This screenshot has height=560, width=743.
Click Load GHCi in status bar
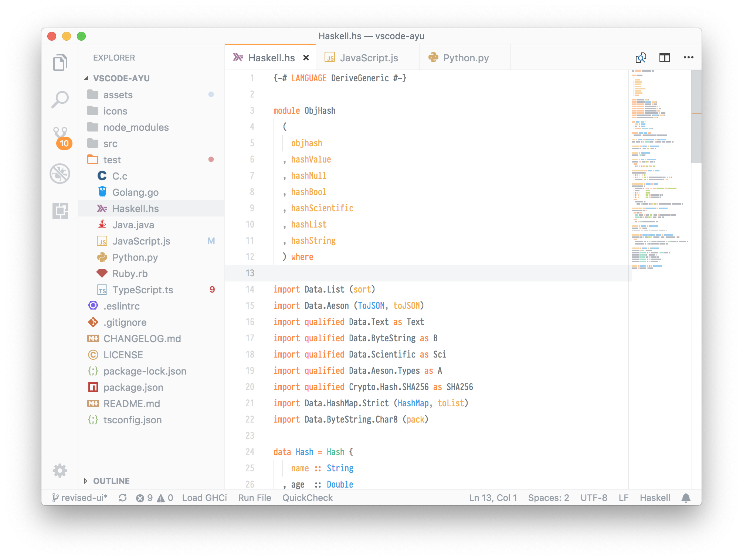tap(204, 498)
